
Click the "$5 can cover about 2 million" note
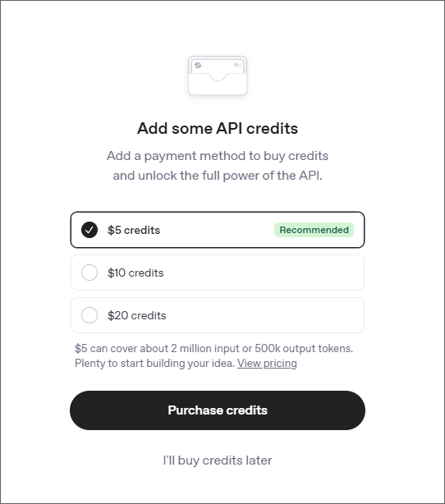coord(213,348)
